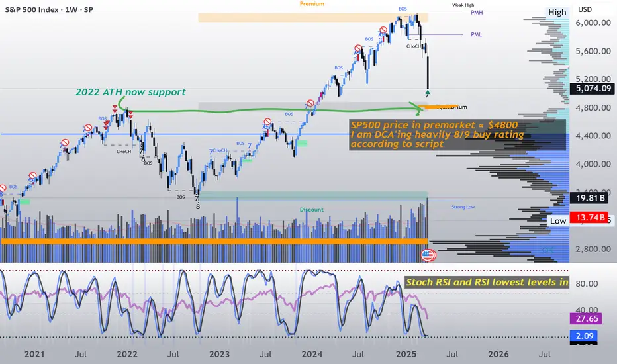Click the blue 2.09 Stoch RSI value label
Viewport: 617px width, 364px height.
pos(584,336)
